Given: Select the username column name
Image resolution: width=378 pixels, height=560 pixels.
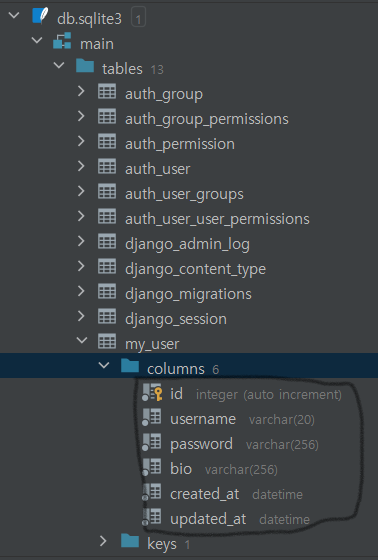Looking at the screenshot, I should click(203, 419).
